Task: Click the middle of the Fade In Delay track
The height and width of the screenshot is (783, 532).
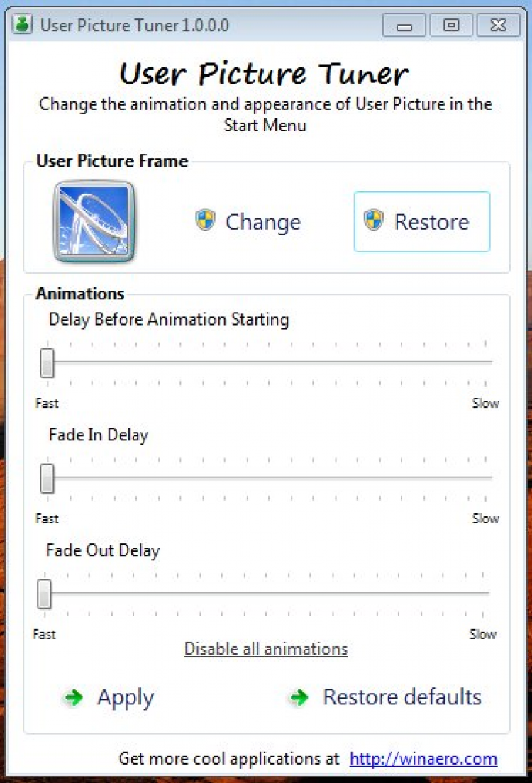Action: (270, 477)
